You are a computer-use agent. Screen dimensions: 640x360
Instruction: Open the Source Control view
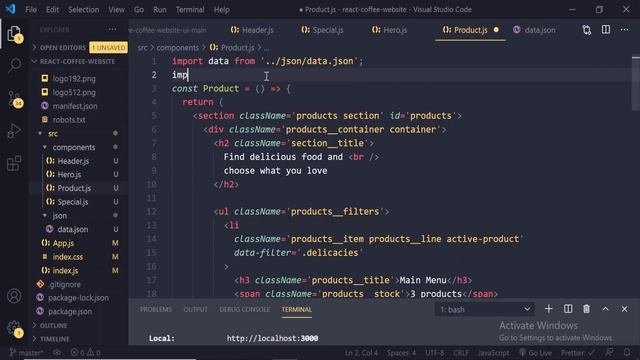[14, 99]
